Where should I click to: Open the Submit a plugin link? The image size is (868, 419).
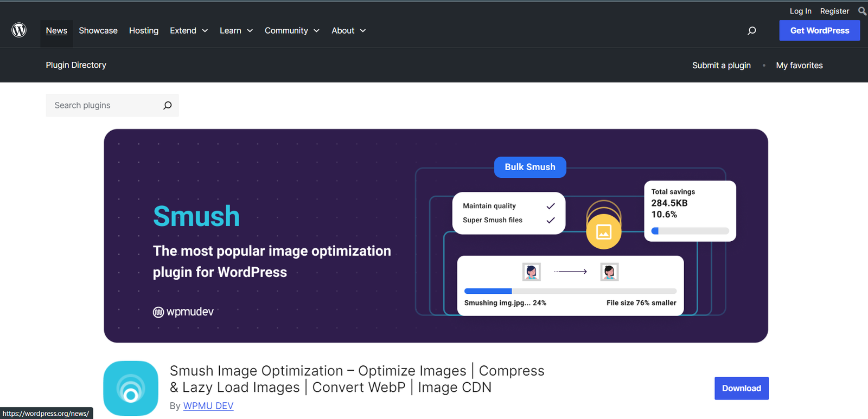pos(722,65)
